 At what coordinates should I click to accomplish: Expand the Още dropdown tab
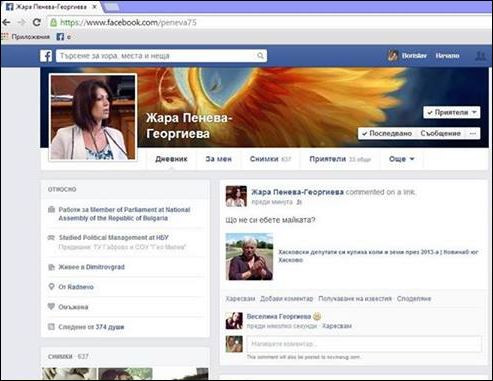pyautogui.click(x=401, y=159)
